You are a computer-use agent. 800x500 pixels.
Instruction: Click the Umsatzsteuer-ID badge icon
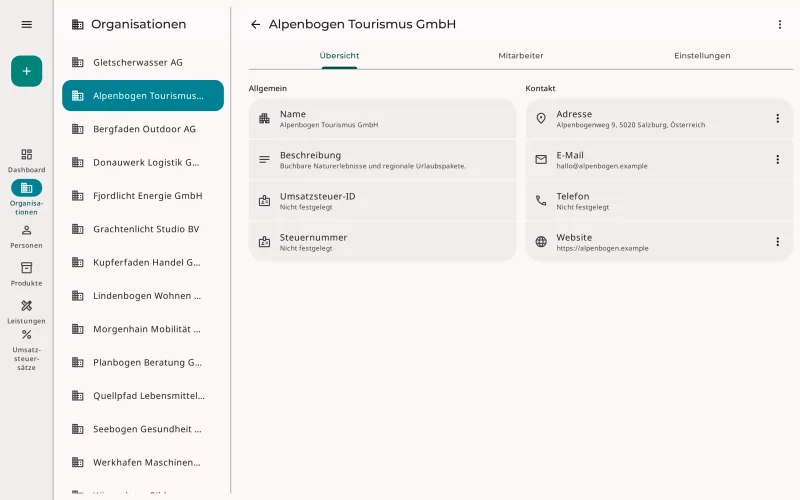[x=264, y=201]
